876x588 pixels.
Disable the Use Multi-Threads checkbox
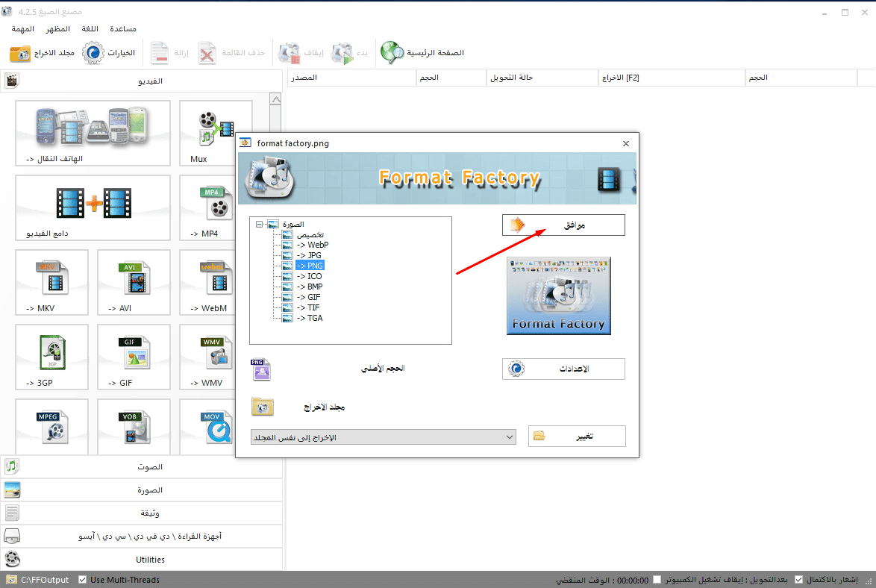[82, 580]
